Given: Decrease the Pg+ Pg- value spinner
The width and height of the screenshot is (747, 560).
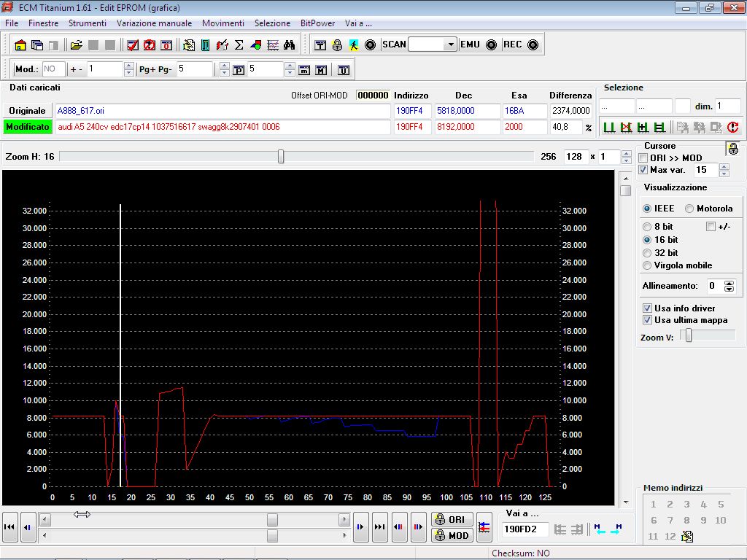Looking at the screenshot, I should coord(225,73).
